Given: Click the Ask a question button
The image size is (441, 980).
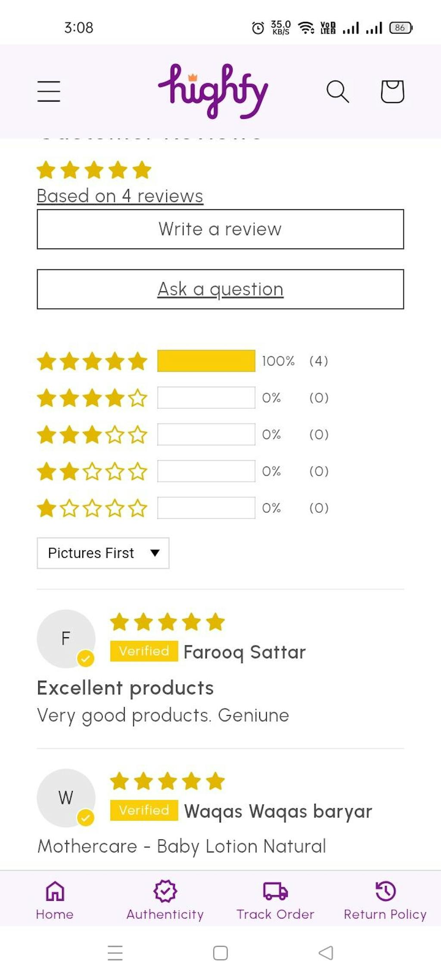Looking at the screenshot, I should coord(220,289).
